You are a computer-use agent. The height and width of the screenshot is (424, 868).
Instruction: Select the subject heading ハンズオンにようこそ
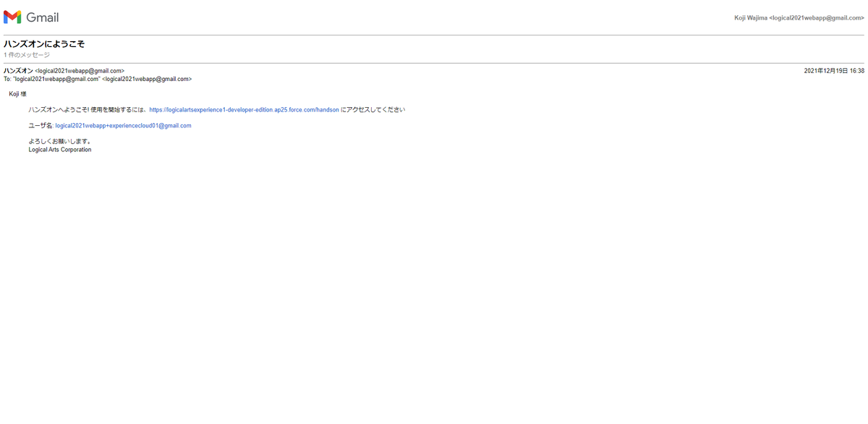point(44,44)
